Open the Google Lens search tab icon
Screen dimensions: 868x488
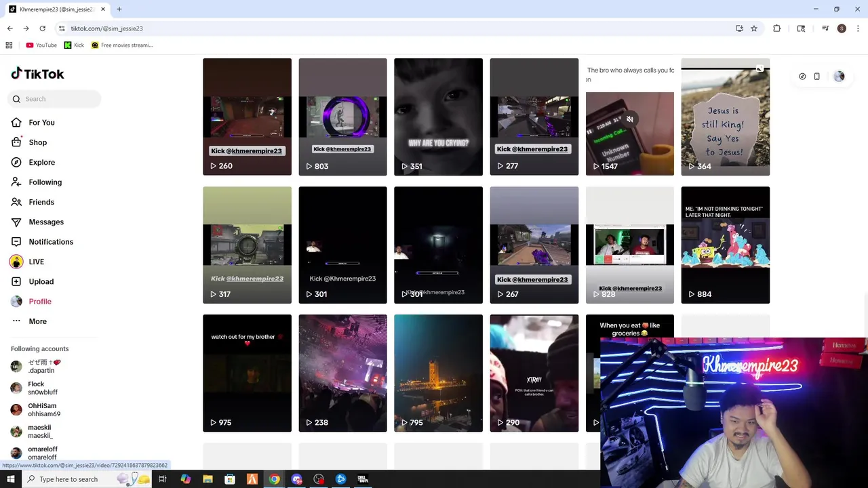coord(801,28)
